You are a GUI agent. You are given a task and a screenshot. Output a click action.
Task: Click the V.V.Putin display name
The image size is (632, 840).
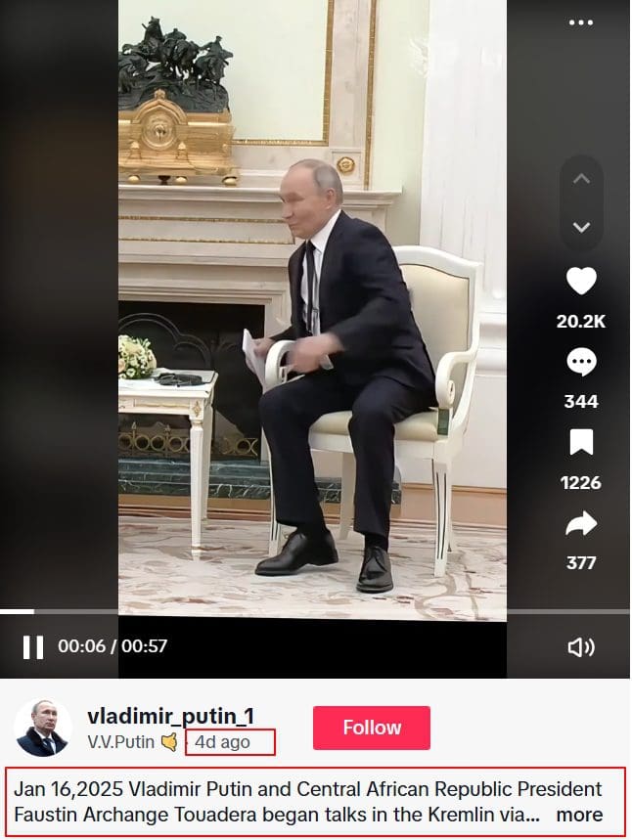point(120,742)
